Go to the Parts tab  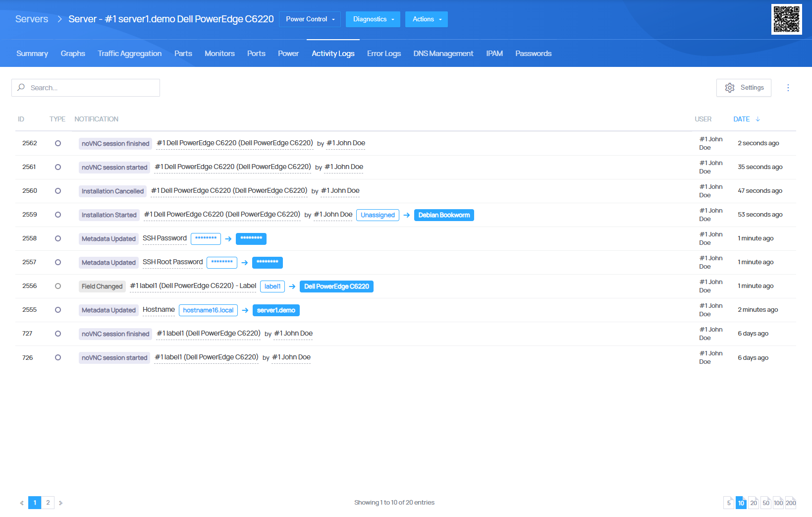183,54
